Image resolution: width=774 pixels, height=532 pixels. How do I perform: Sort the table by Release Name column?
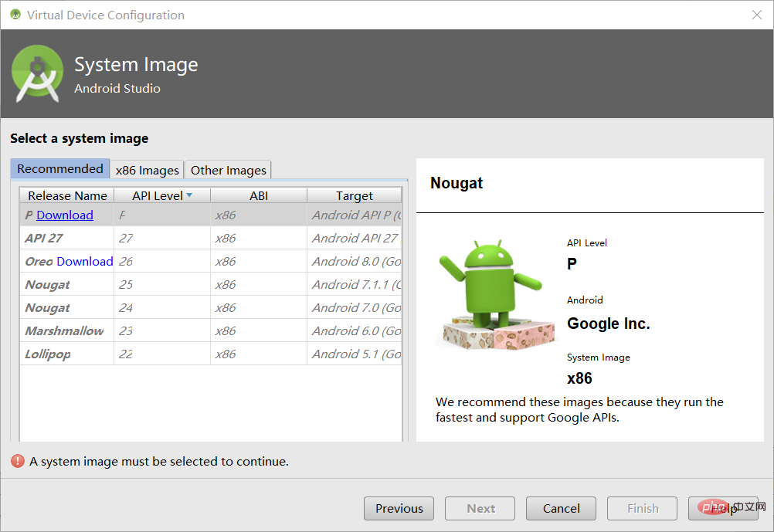tap(66, 195)
